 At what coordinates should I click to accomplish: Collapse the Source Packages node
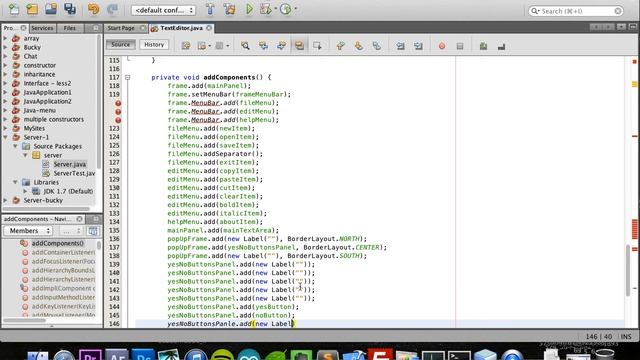pyautogui.click(x=16, y=146)
